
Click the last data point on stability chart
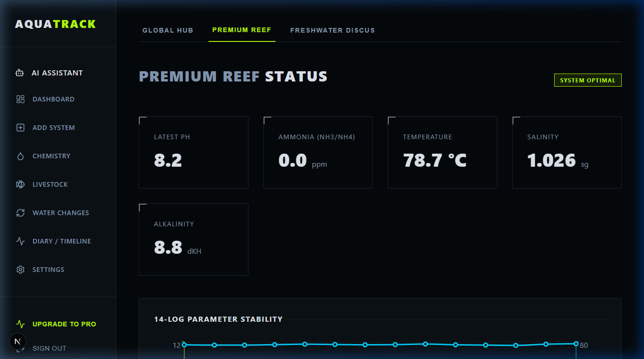[576, 344]
